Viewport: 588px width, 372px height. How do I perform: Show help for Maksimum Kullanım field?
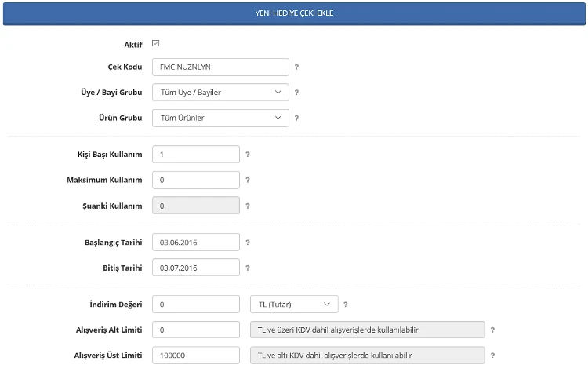click(x=247, y=180)
